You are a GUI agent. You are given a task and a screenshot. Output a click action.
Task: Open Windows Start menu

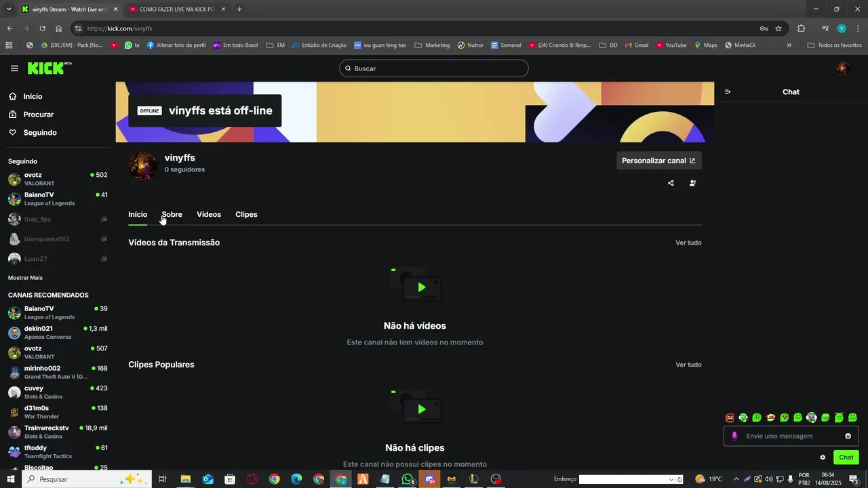coord(10,479)
